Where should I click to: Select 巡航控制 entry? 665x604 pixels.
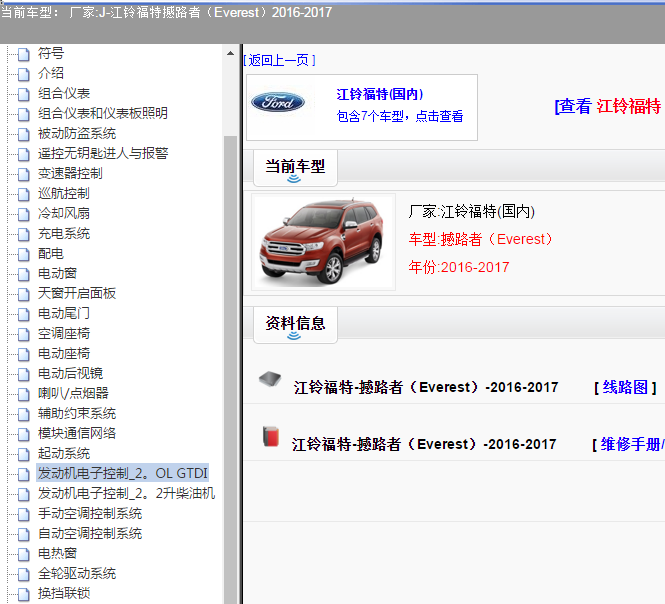[x=64, y=193]
